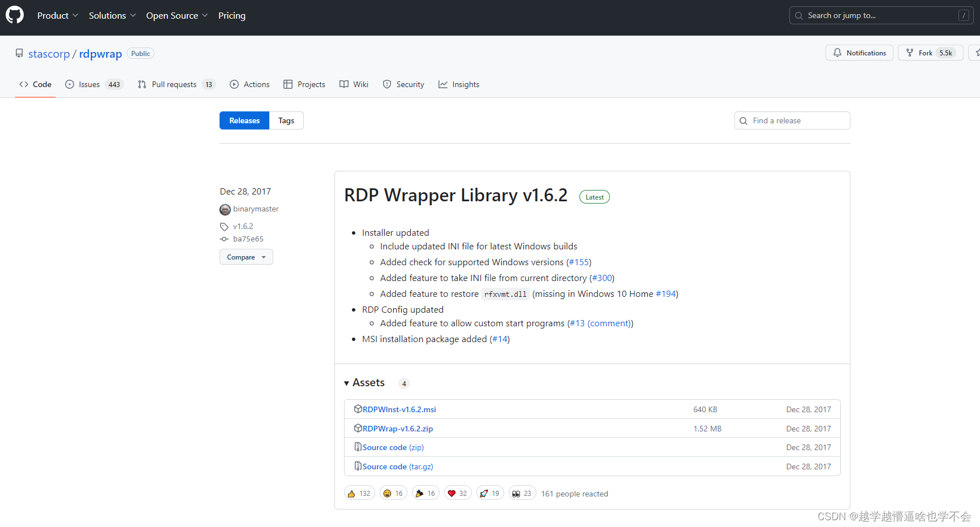
Task: Switch to the Actions tab
Action: click(250, 84)
